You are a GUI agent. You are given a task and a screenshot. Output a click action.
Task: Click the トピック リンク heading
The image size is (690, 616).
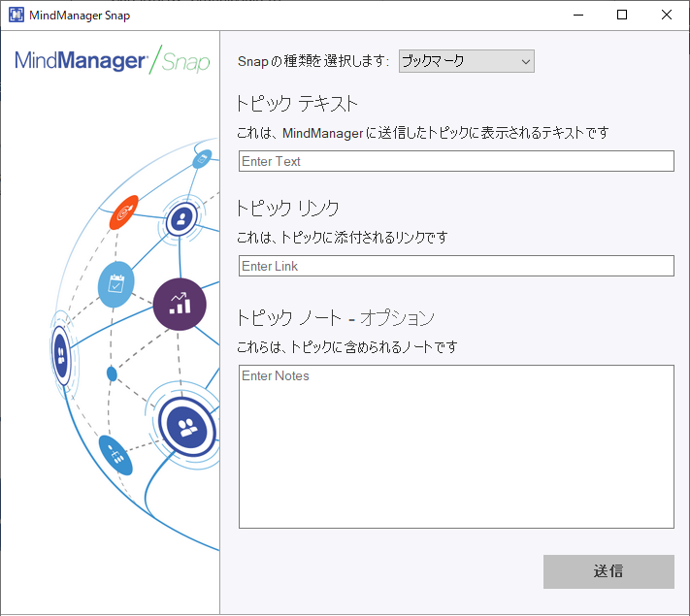(x=287, y=209)
